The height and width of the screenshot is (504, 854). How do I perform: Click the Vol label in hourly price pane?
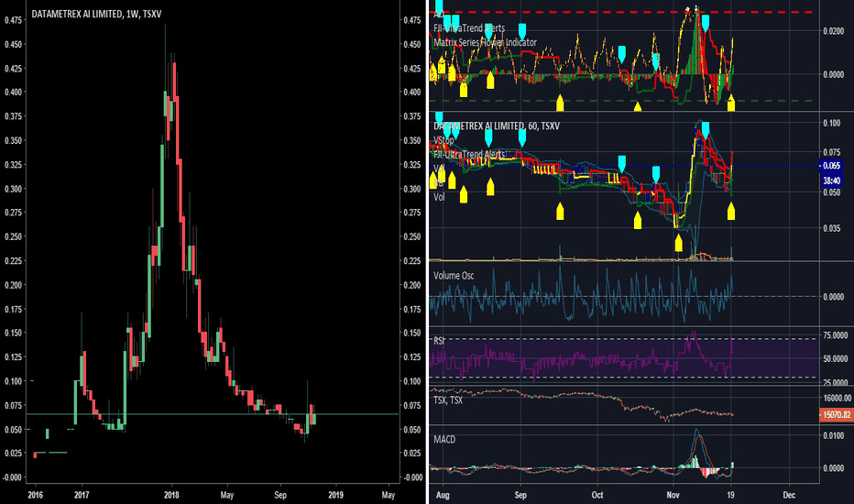tap(439, 197)
